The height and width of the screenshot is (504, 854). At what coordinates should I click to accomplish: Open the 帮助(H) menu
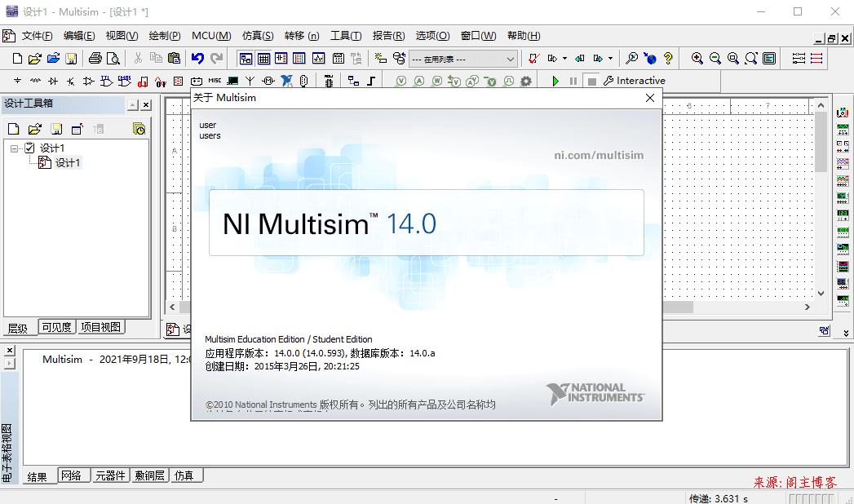tap(524, 36)
